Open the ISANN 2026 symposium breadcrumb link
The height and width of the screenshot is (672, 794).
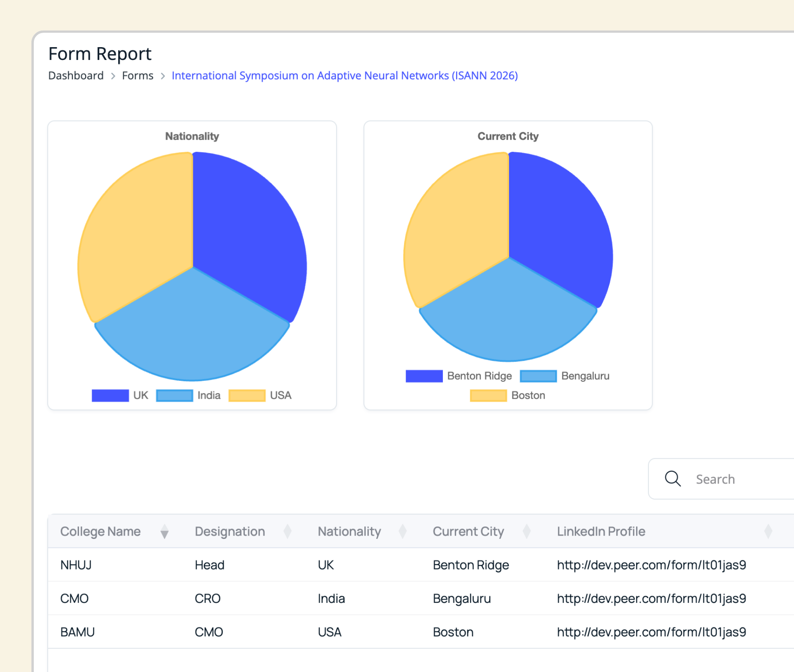pyautogui.click(x=344, y=76)
